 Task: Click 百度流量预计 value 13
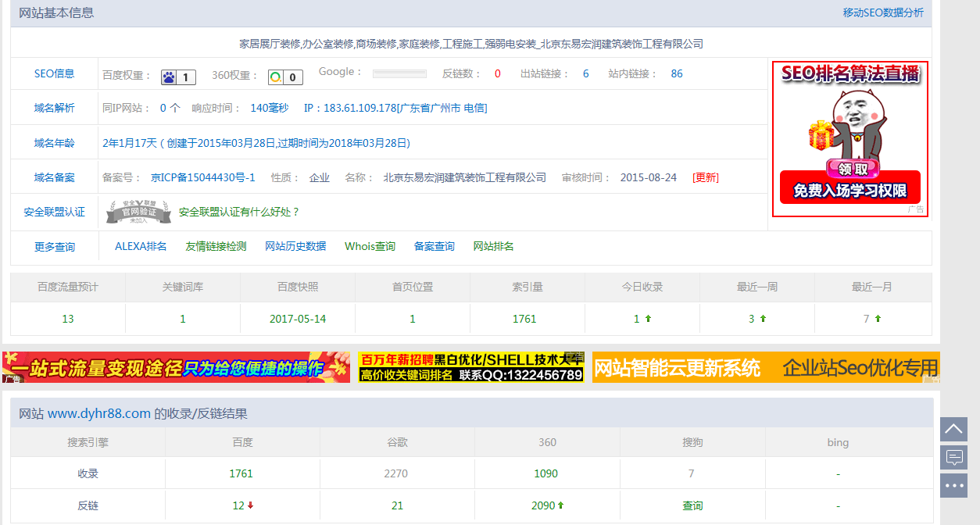(x=68, y=319)
